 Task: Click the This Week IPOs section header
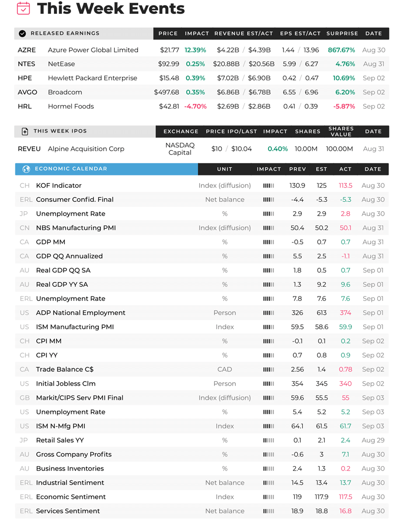(85, 131)
